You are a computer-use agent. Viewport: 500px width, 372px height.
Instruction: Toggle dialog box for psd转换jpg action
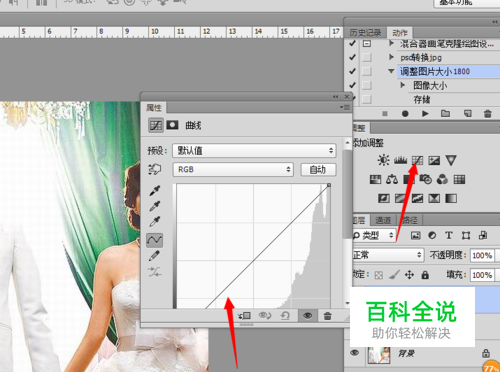(367, 57)
